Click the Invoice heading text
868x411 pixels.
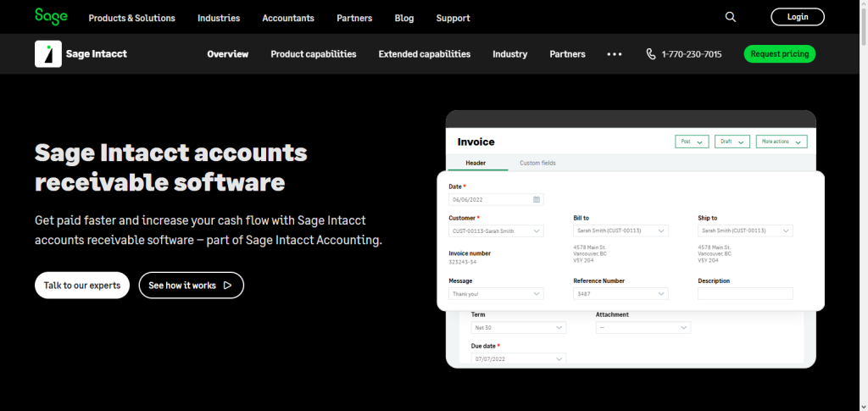pos(476,142)
